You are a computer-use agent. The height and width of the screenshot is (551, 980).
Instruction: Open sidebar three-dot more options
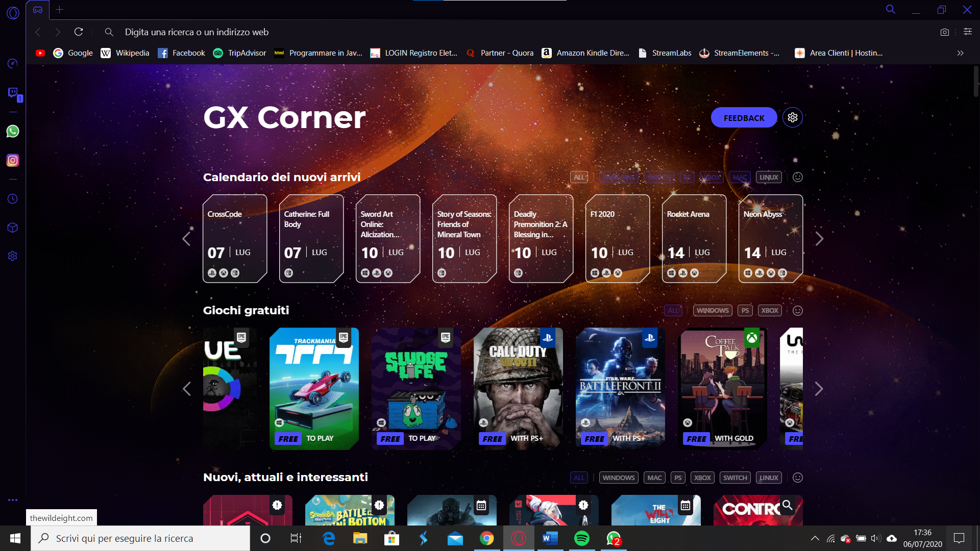(x=13, y=500)
